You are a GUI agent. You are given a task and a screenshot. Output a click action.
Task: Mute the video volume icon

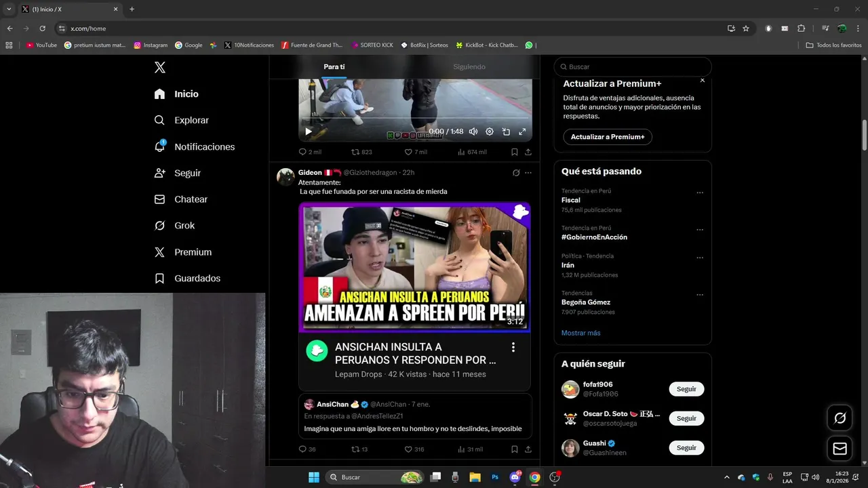click(473, 131)
